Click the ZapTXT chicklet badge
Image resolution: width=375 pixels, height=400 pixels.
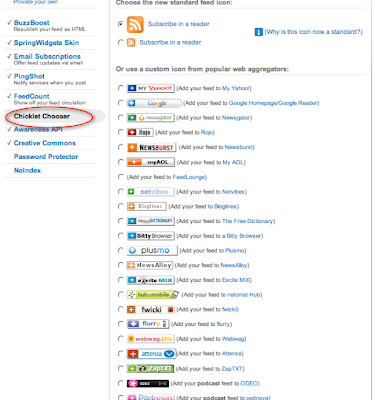(150, 369)
